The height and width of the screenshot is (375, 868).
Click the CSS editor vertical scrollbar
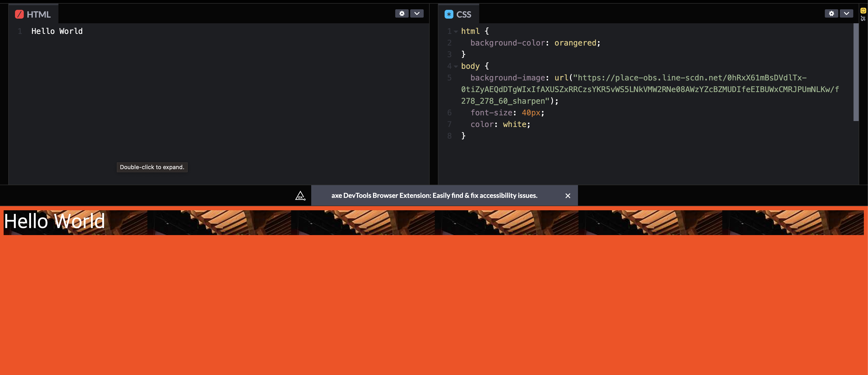(856, 72)
